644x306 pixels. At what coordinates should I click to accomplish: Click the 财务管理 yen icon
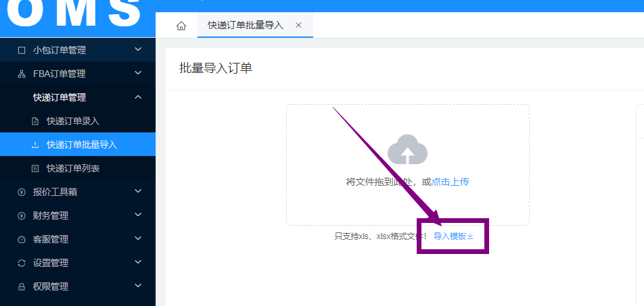22,215
